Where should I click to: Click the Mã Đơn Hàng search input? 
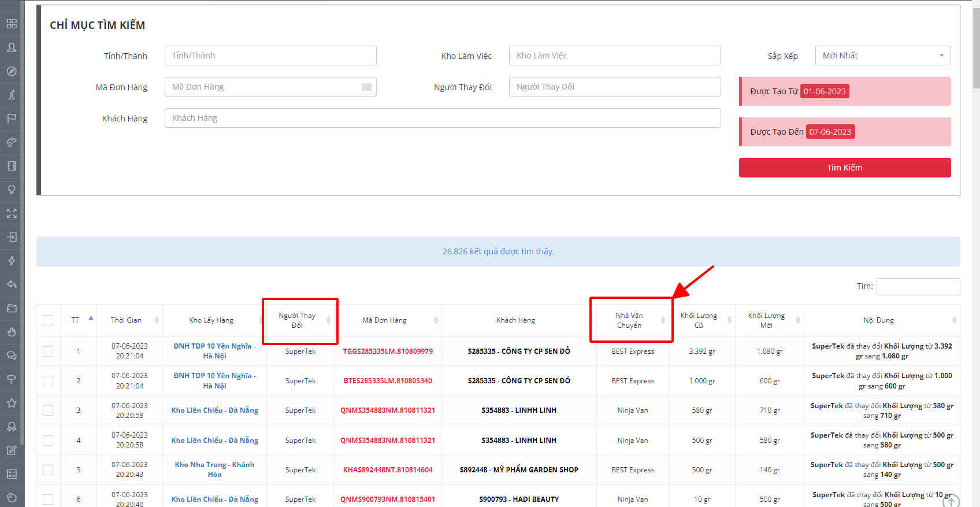(x=270, y=87)
